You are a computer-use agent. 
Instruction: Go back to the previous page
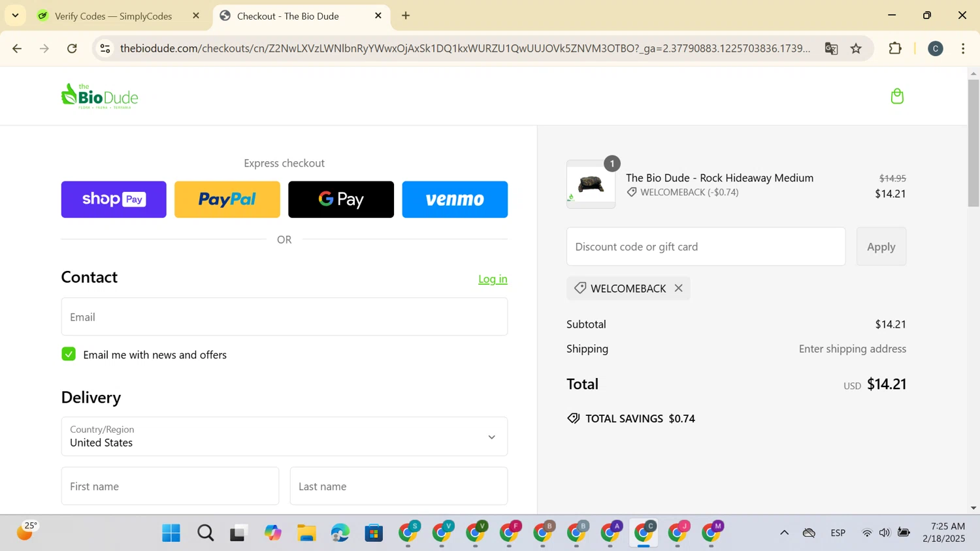17,48
